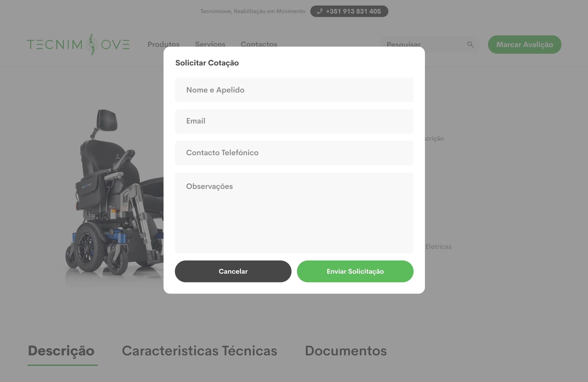588x382 pixels.
Task: Click the Tecnimoove, Reabilitação em Movimento tagline
Action: pyautogui.click(x=253, y=11)
